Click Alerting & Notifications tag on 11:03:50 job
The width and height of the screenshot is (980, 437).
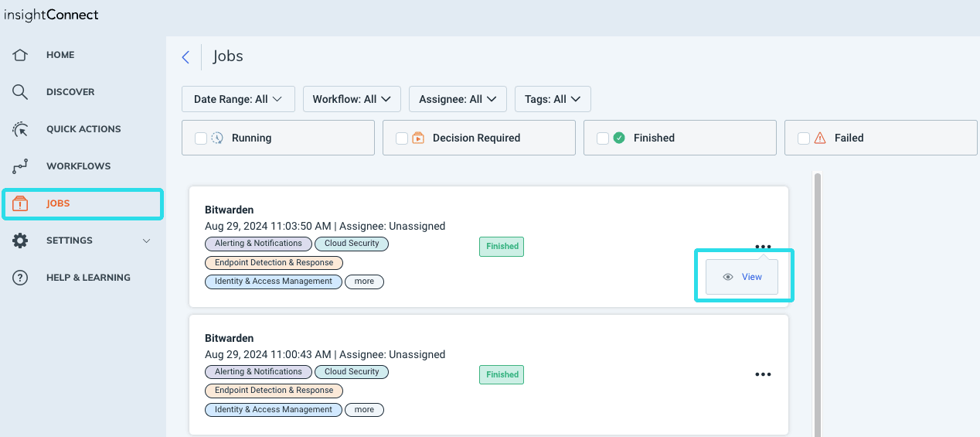click(258, 244)
